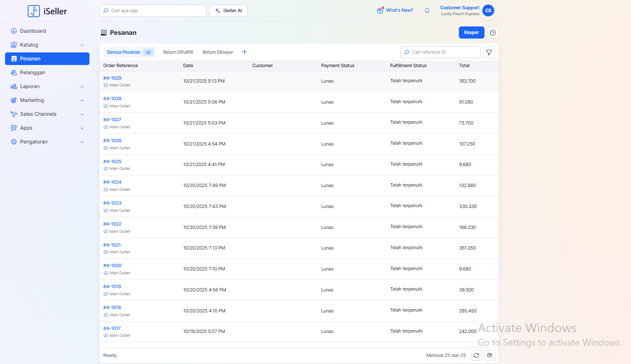
Task: Click the Ekspor button
Action: click(471, 33)
